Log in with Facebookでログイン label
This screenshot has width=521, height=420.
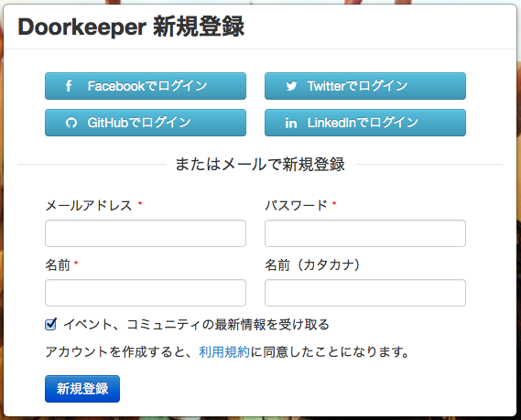click(147, 86)
